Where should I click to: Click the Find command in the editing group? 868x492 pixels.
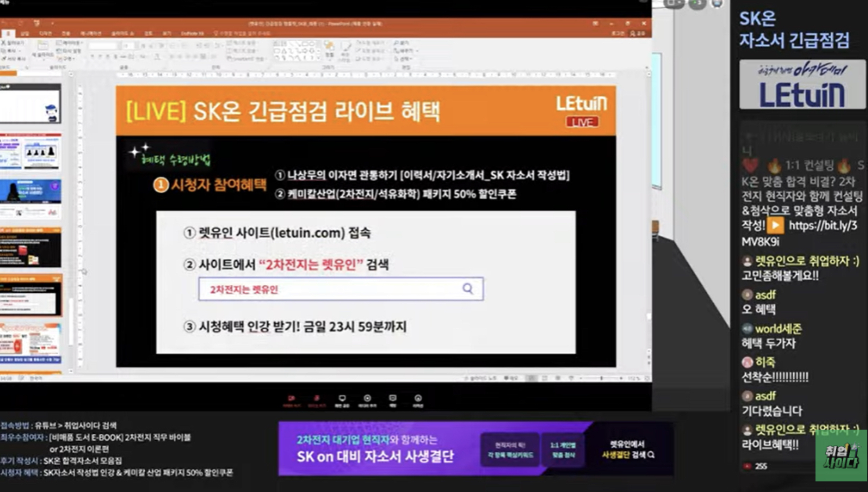401,43
